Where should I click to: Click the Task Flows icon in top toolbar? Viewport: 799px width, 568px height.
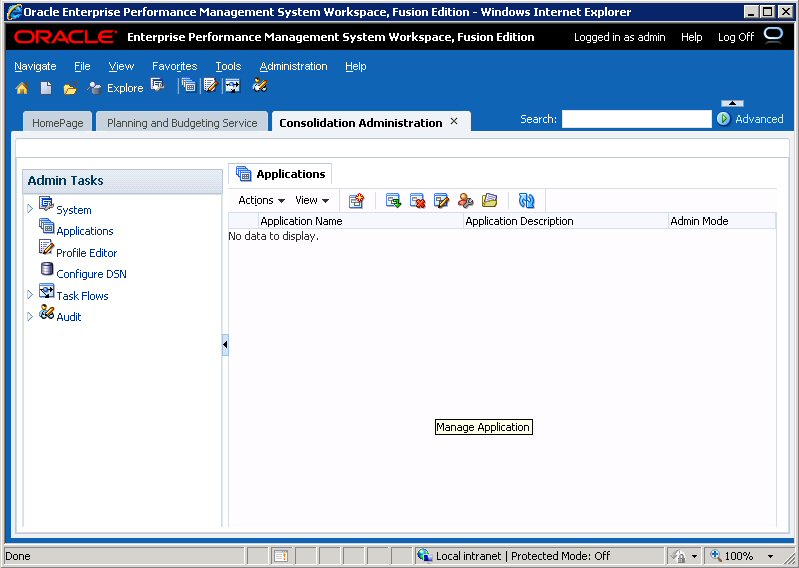(233, 86)
